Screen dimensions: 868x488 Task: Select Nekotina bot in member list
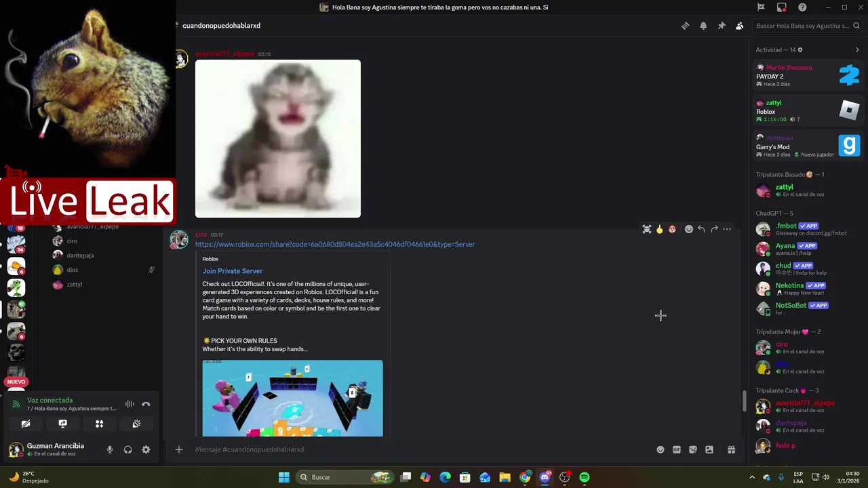(x=808, y=288)
